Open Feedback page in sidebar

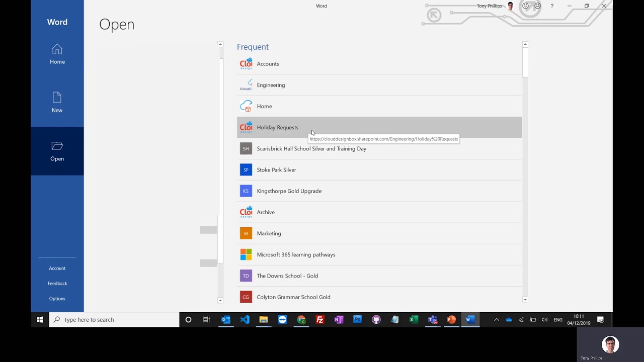point(57,284)
